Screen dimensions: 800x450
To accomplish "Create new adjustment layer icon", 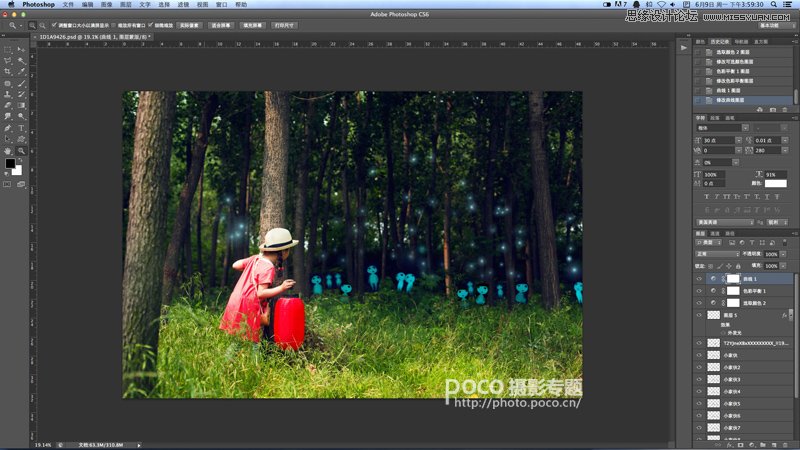I will pos(752,445).
